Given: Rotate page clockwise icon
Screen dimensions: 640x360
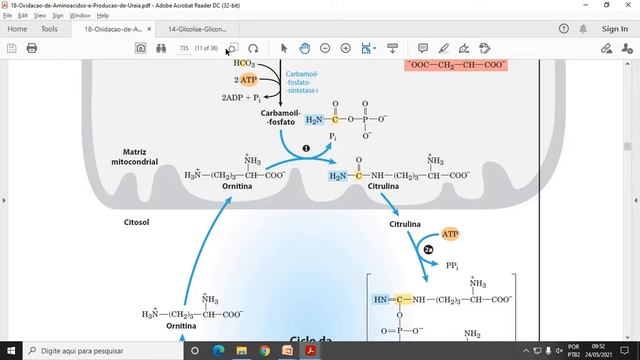Looking at the screenshot, I should click(253, 48).
